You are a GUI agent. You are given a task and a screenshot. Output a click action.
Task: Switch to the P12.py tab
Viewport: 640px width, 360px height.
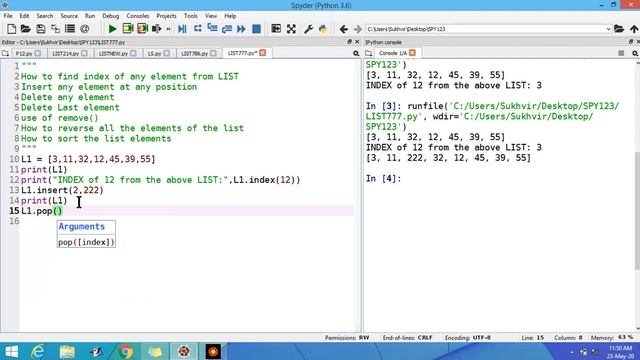tap(24, 53)
